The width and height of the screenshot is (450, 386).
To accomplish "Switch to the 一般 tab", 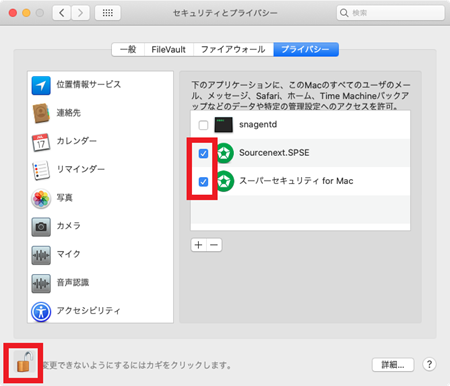I will tap(128, 50).
